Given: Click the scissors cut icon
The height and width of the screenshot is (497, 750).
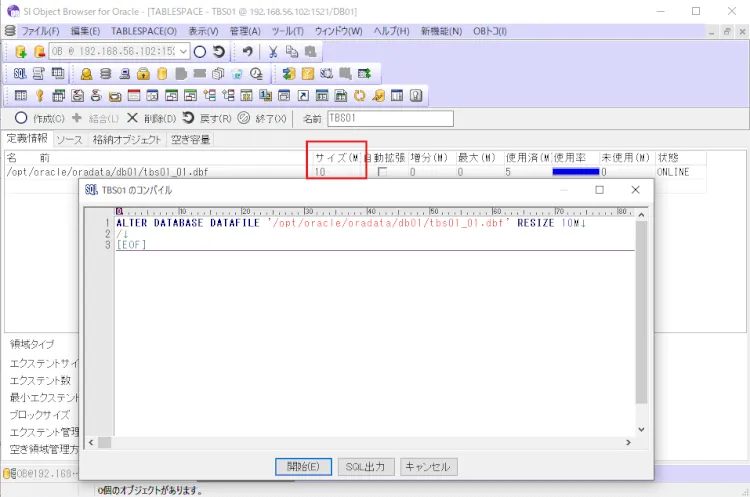Looking at the screenshot, I should coord(273,52).
